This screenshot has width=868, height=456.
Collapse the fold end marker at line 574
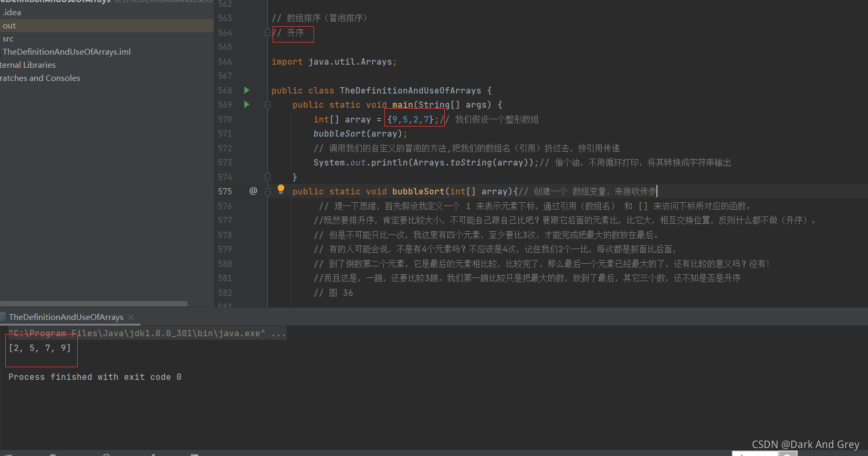tap(268, 177)
